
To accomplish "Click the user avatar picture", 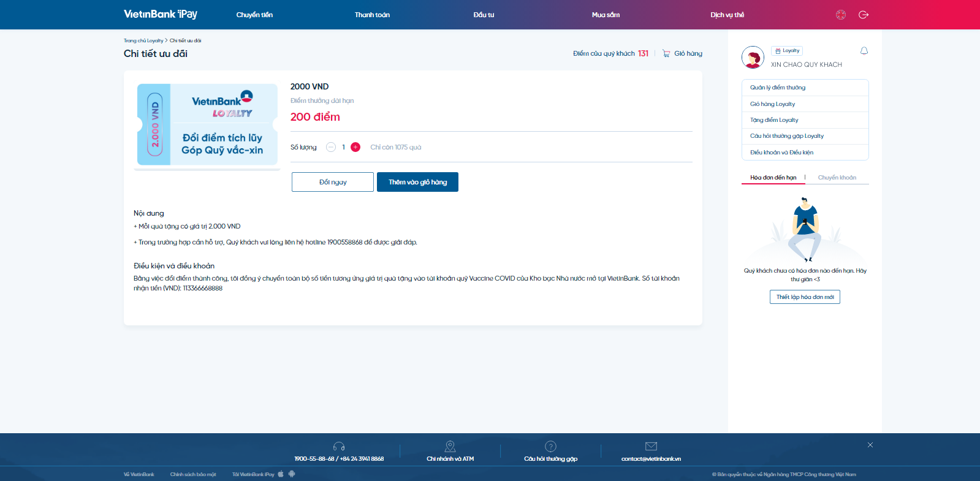I will pyautogui.click(x=753, y=57).
